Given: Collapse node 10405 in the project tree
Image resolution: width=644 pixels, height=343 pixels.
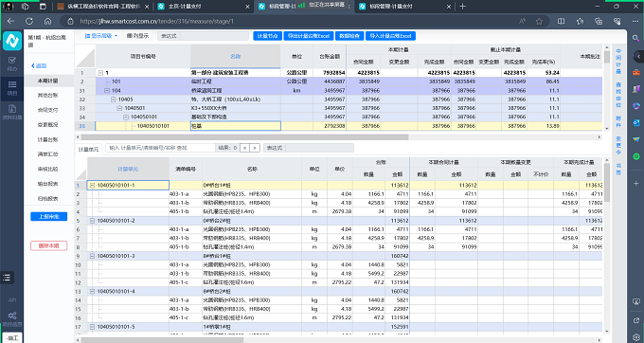Looking at the screenshot, I should click(x=114, y=99).
